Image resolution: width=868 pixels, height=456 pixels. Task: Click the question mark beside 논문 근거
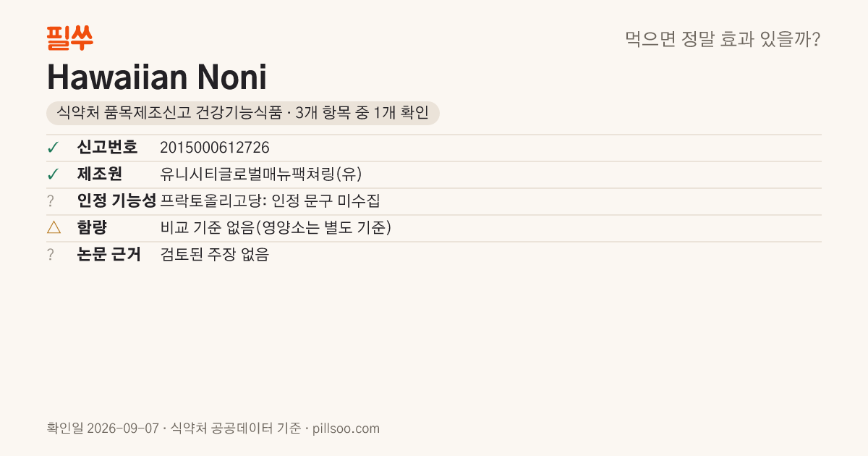(x=51, y=255)
